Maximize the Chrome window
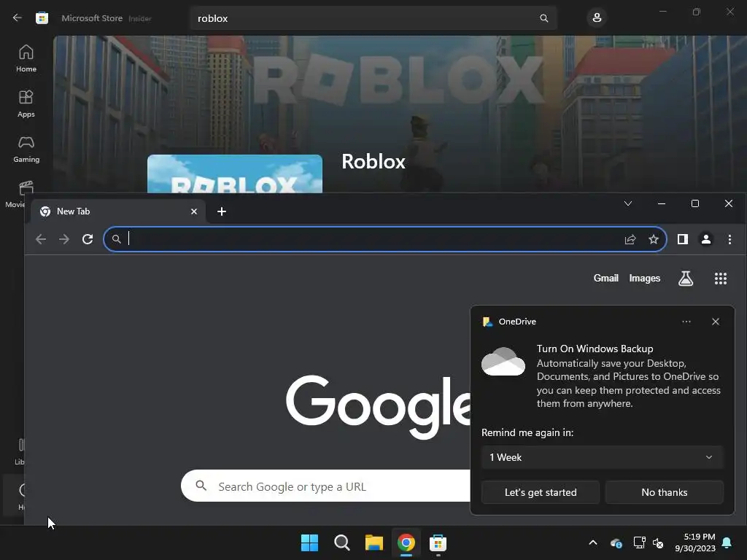The image size is (747, 560). [695, 203]
